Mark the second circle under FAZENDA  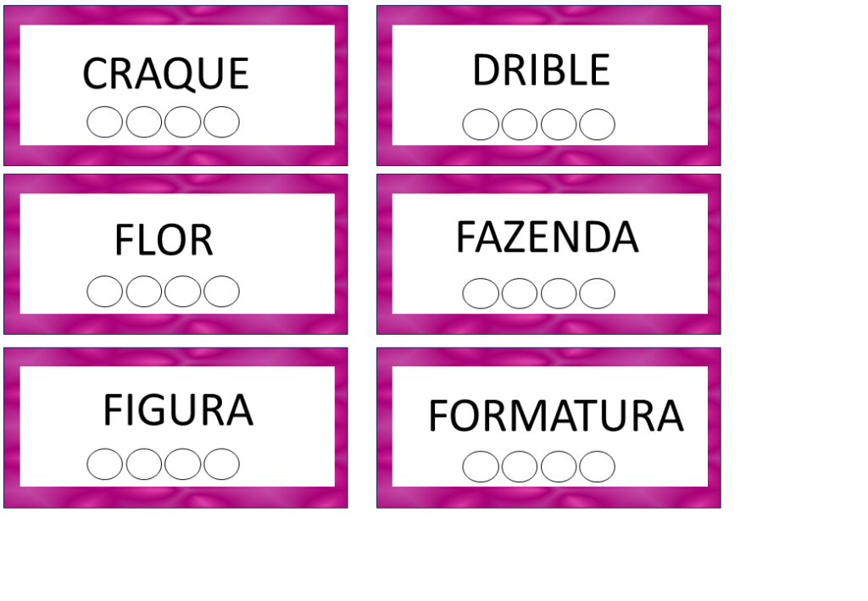(520, 294)
